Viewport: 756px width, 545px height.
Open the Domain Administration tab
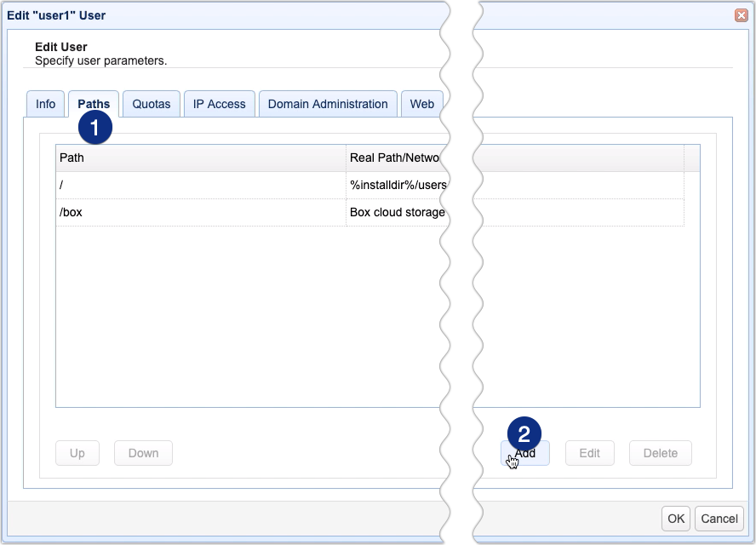(327, 103)
